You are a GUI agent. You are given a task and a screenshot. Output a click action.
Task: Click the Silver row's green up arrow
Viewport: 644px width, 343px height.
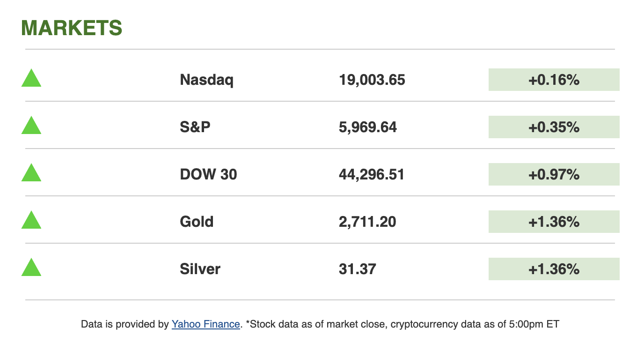[x=31, y=268]
